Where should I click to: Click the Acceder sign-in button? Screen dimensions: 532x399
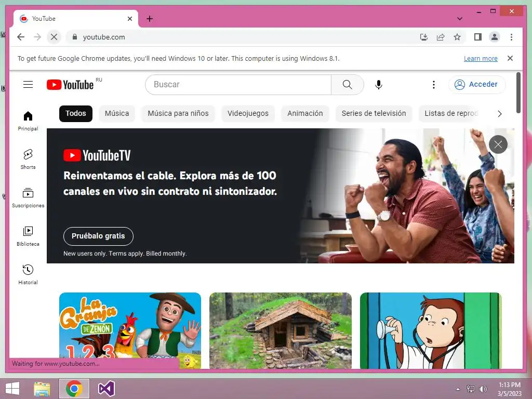(x=477, y=85)
